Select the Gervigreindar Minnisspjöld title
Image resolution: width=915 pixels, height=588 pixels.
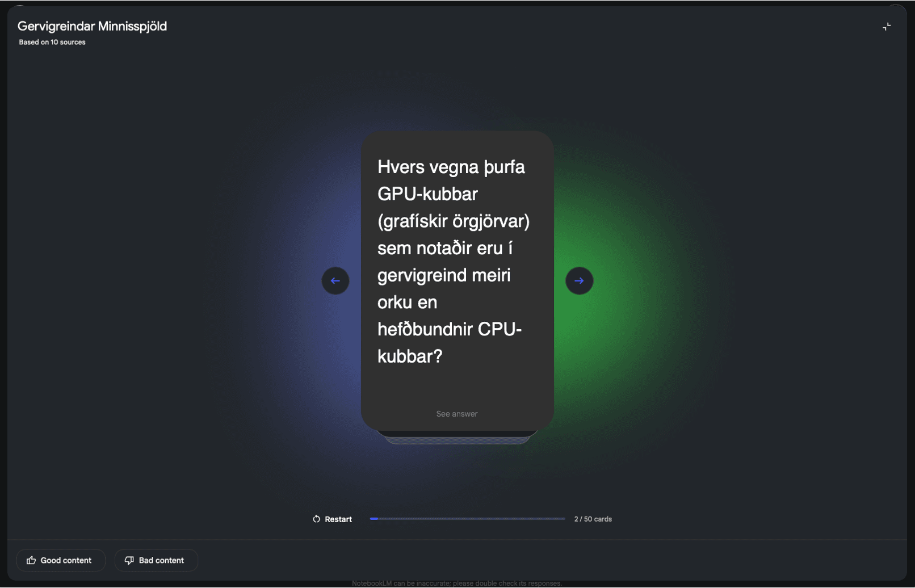tap(93, 26)
